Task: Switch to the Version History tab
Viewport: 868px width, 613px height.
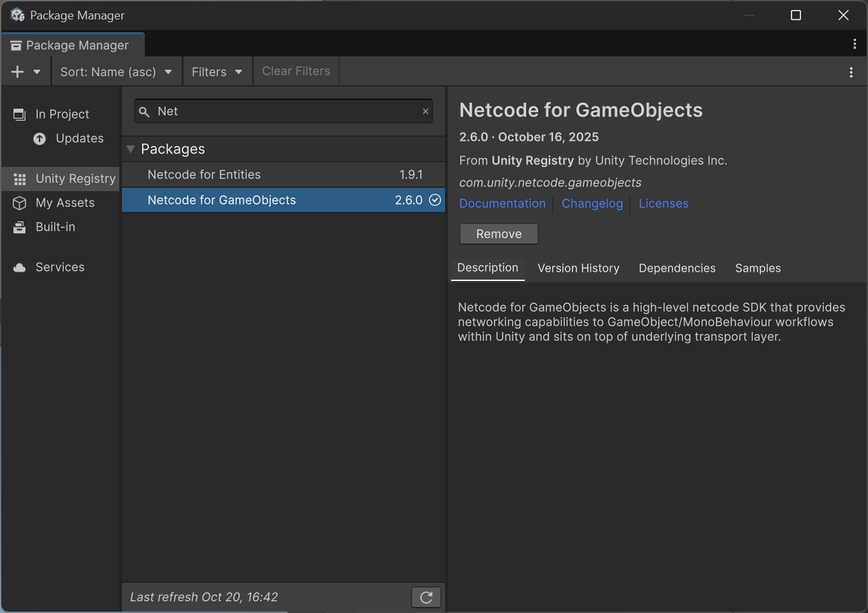Action: (x=578, y=268)
